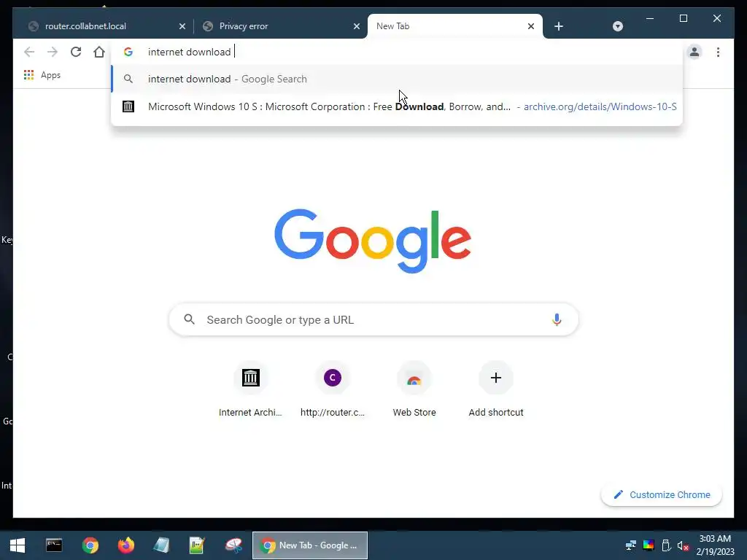Click the colorful display tray icon
747x560 pixels.
649,545
